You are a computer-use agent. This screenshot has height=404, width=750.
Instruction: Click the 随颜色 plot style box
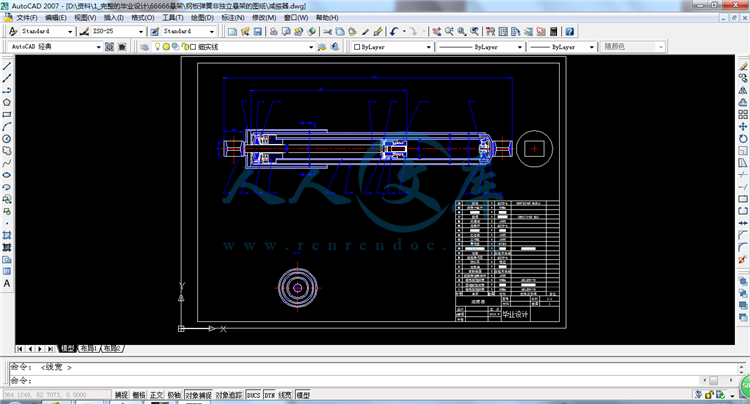click(633, 47)
